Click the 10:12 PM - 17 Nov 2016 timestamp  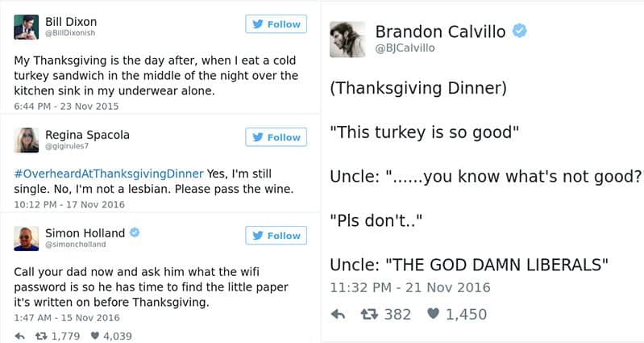click(69, 203)
